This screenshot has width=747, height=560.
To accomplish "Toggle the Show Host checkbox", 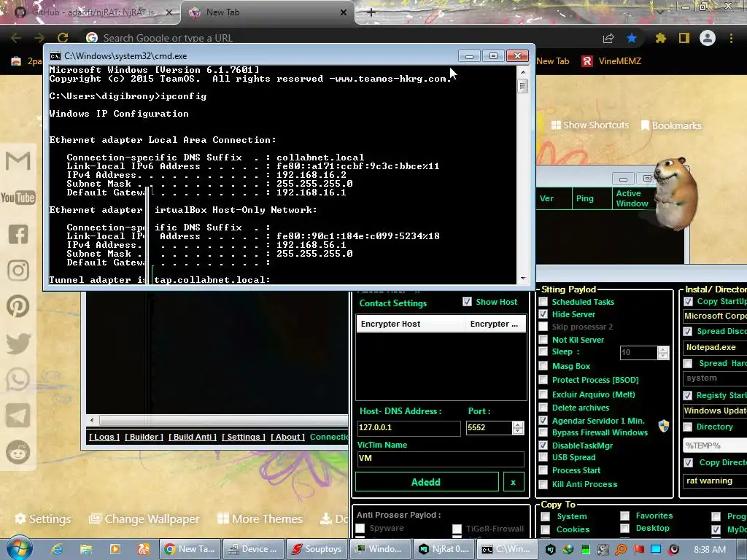I will coord(467,301).
